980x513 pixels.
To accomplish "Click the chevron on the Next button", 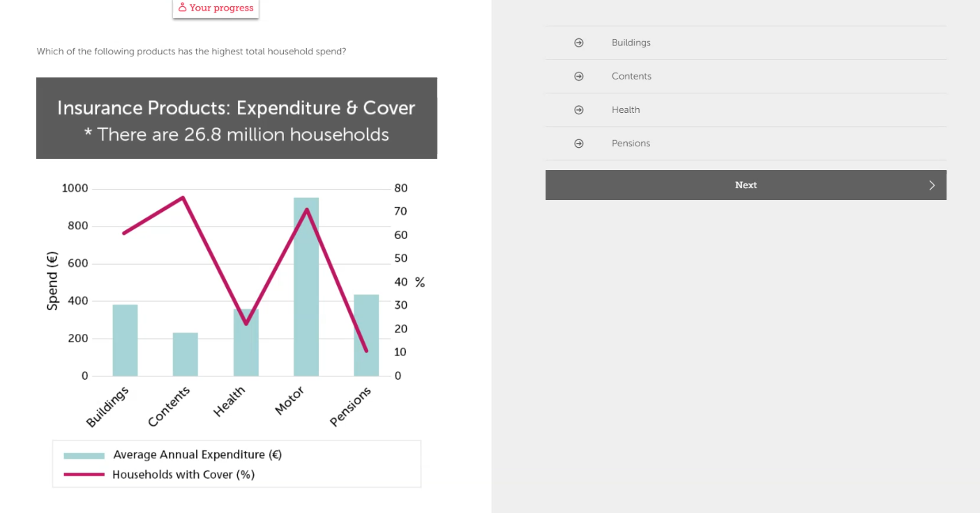I will tap(932, 185).
